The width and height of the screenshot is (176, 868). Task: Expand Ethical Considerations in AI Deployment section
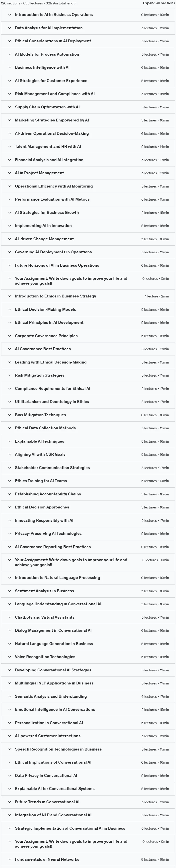click(x=88, y=41)
